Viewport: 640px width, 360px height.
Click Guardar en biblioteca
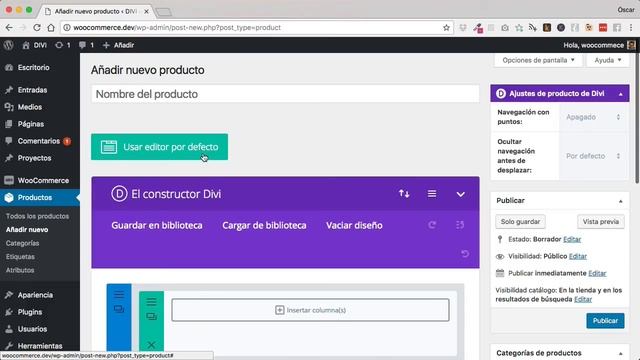click(157, 225)
